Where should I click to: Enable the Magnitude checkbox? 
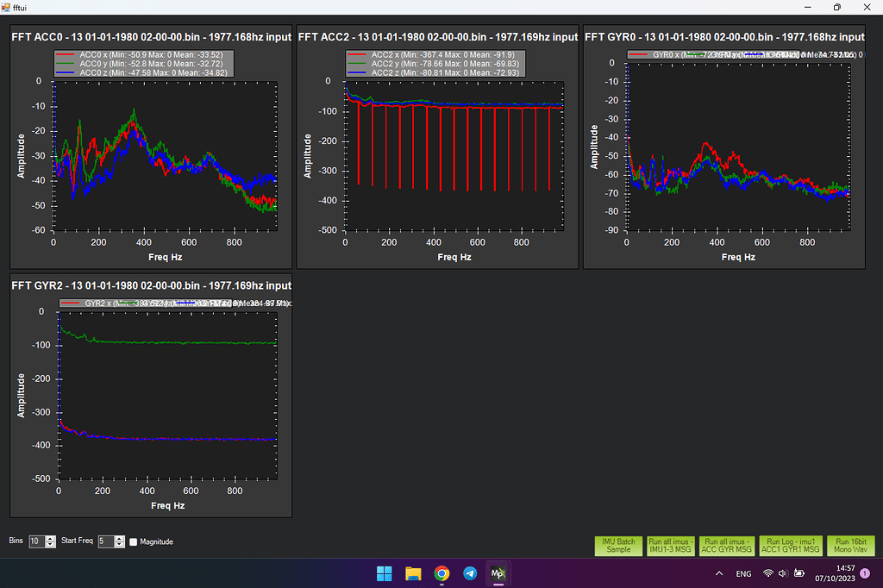pyautogui.click(x=133, y=541)
